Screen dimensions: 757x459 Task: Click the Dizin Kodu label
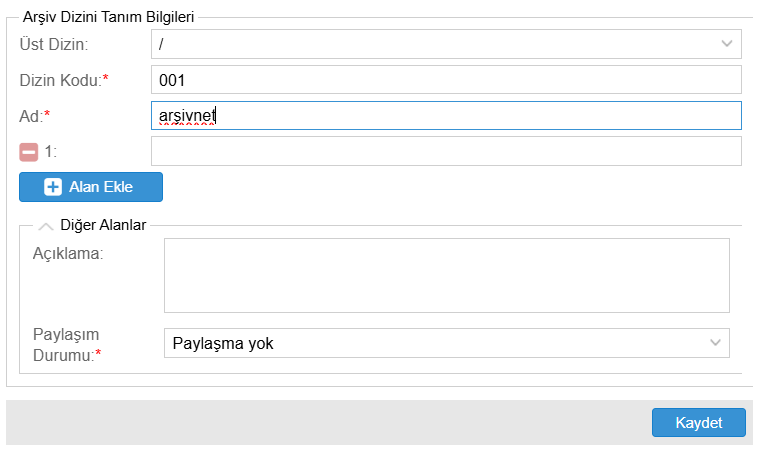(61, 80)
